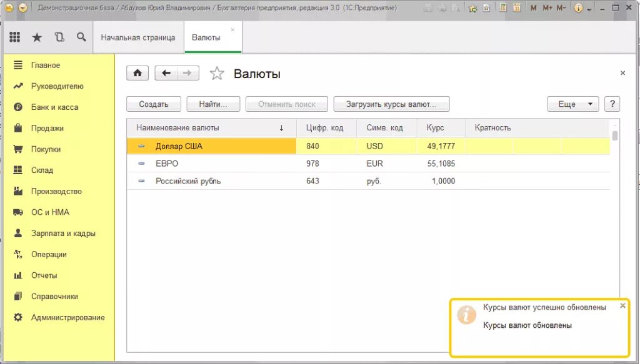Image resolution: width=640 pixels, height=364 pixels.
Task: Open the main menu dropdown in title bar
Action: pos(23,7)
